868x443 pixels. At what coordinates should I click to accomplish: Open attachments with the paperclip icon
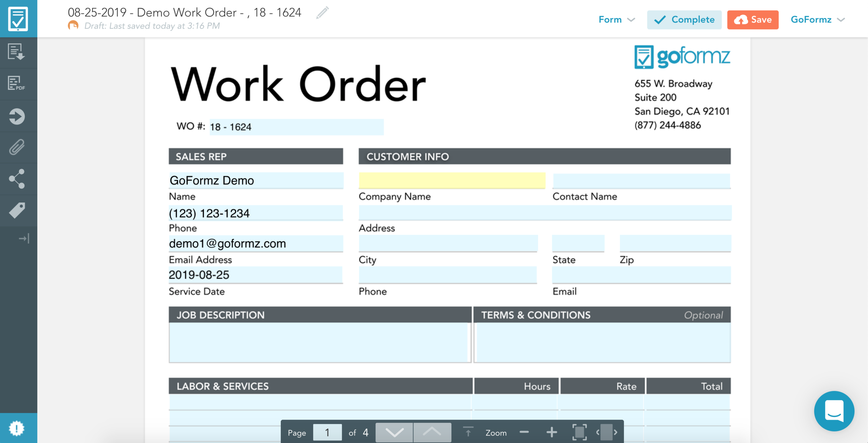pos(17,147)
